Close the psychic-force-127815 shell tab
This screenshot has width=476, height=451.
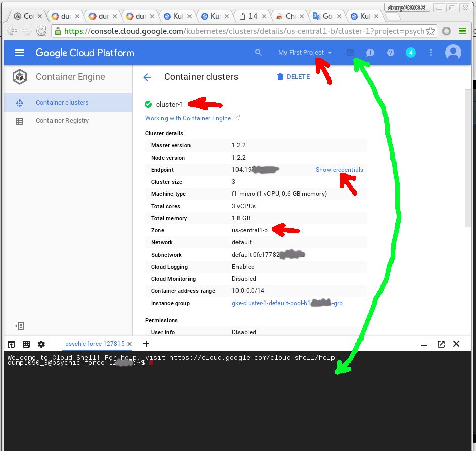(x=130, y=344)
